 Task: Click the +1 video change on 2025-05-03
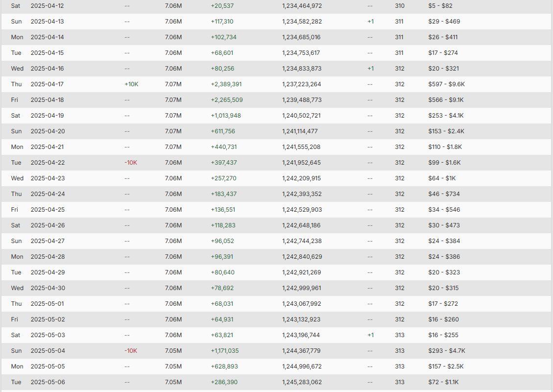tap(371, 335)
